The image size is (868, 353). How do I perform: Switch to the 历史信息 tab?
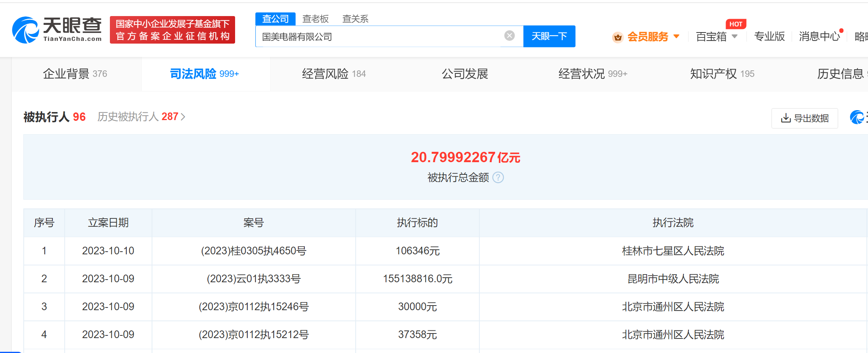840,74
